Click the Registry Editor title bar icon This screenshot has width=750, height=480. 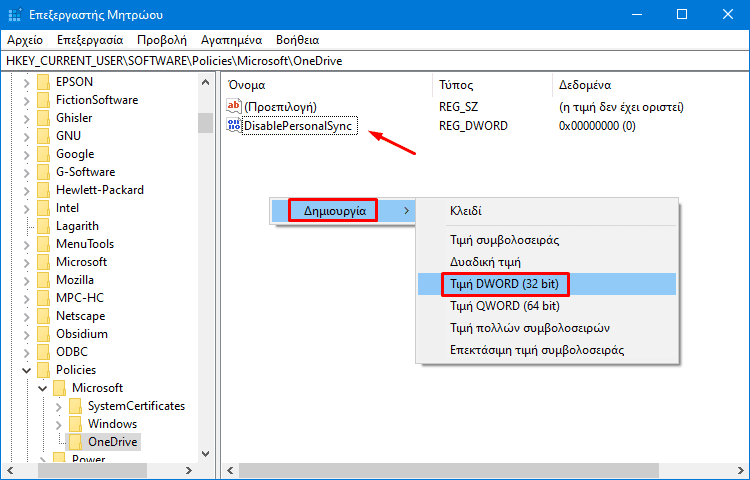[15, 15]
